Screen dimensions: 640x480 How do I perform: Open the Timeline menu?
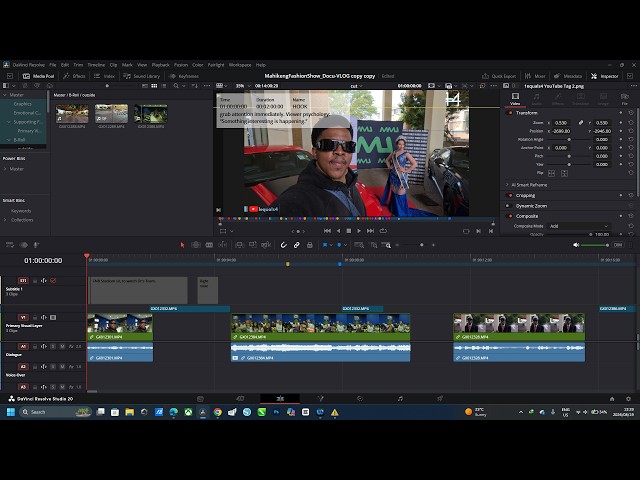pyautogui.click(x=96, y=65)
